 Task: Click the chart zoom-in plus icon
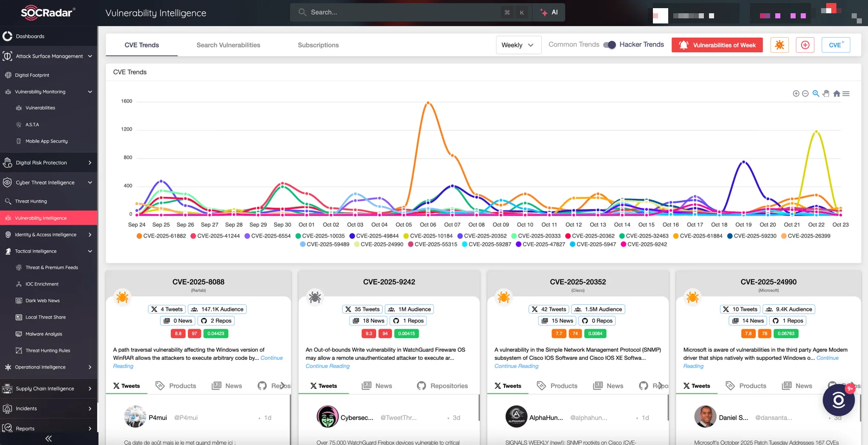[796, 94]
